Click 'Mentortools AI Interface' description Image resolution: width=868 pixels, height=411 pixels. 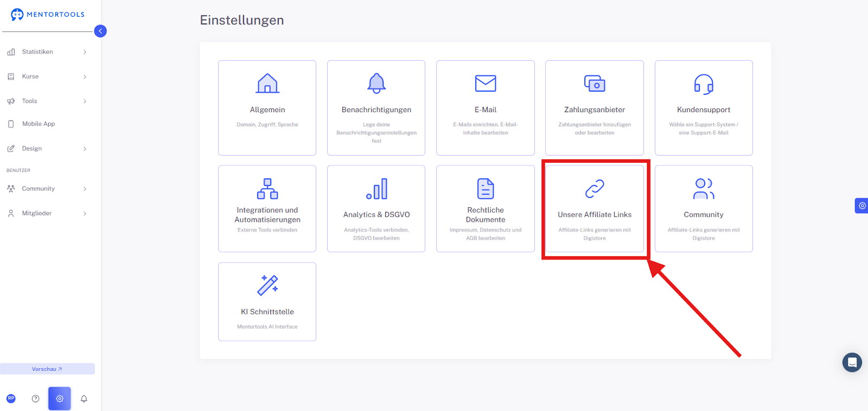pyautogui.click(x=267, y=327)
